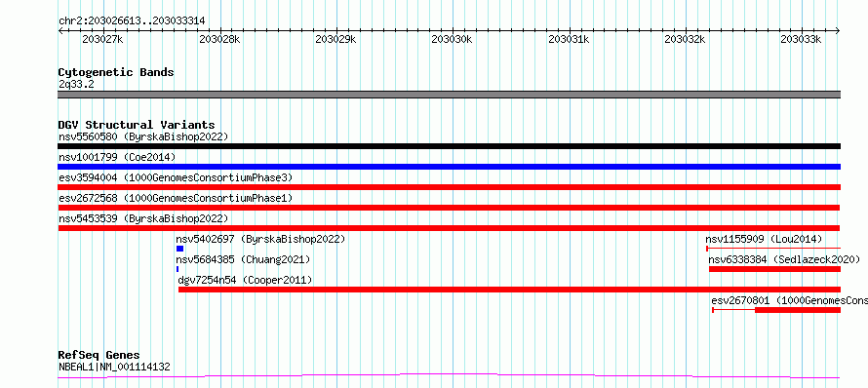The width and height of the screenshot is (868, 388).
Task: Click the red dgv7254n54 variant bar
Action: click(x=509, y=290)
